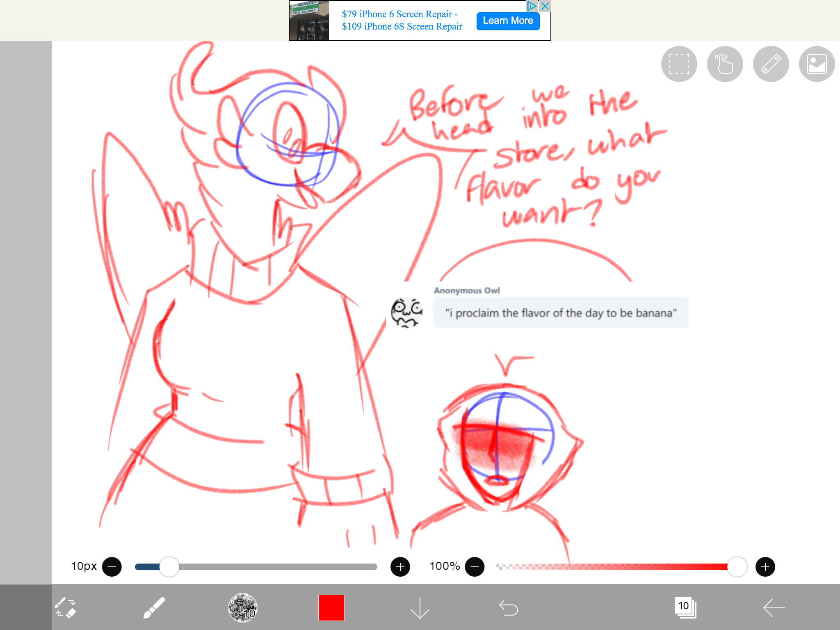Decrease brush size with minus button

pyautogui.click(x=112, y=567)
